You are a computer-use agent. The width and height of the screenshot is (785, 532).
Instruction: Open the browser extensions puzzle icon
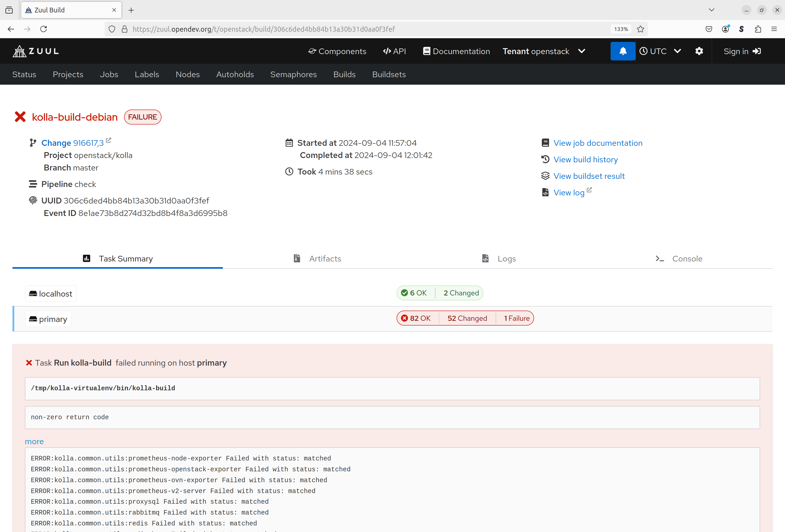click(x=758, y=29)
